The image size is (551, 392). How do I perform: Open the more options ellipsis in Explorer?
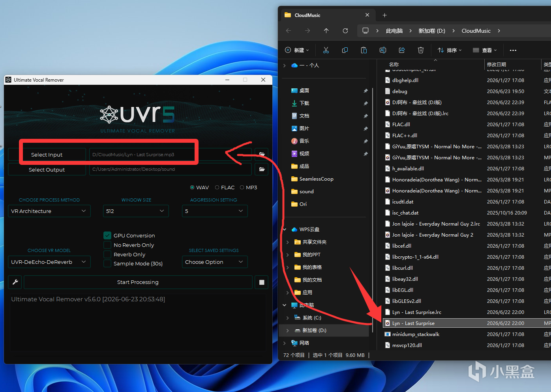513,50
